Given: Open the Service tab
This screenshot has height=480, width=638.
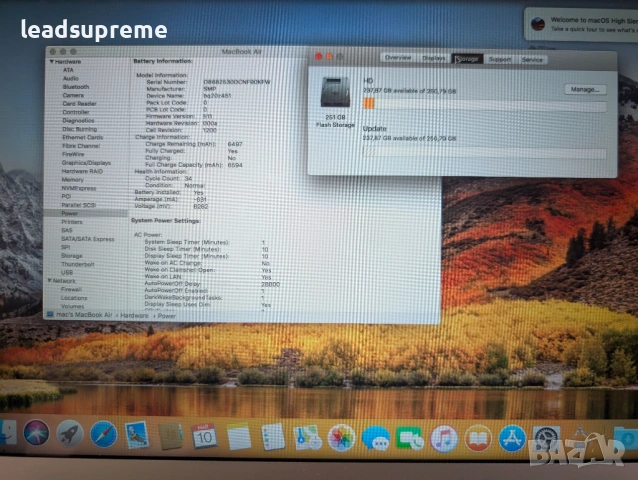Looking at the screenshot, I should 532,60.
